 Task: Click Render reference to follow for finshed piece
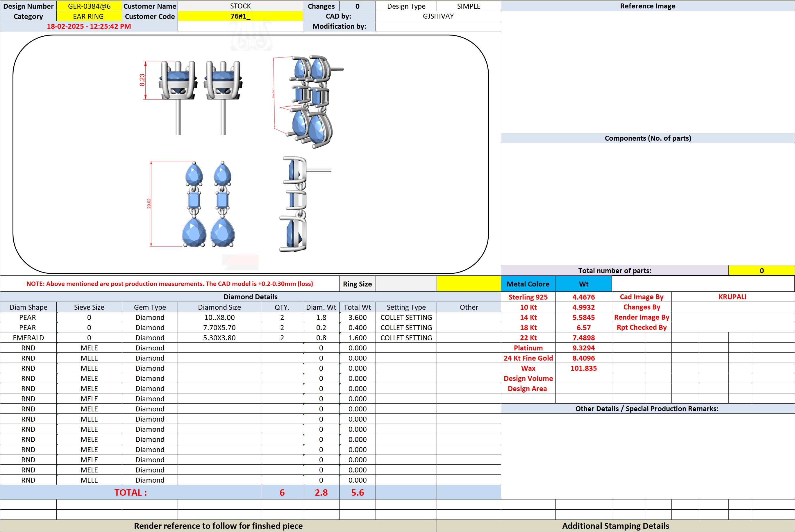pos(218,526)
